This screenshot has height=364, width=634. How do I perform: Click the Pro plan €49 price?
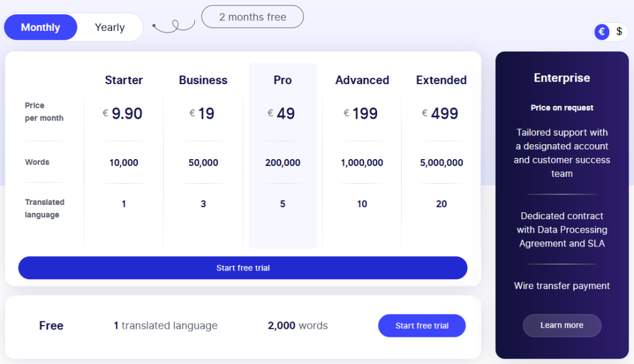tap(282, 114)
